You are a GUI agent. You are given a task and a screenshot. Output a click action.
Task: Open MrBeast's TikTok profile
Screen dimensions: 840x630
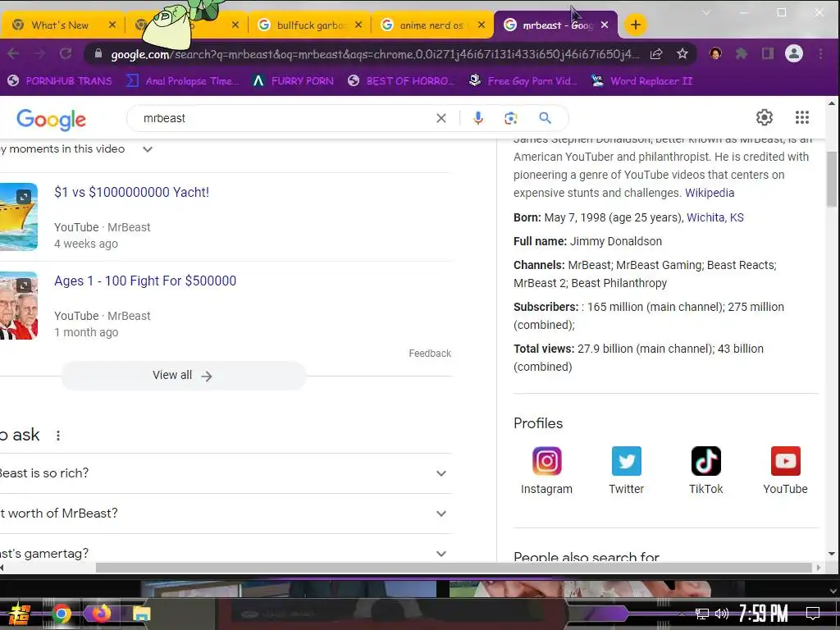tap(705, 470)
